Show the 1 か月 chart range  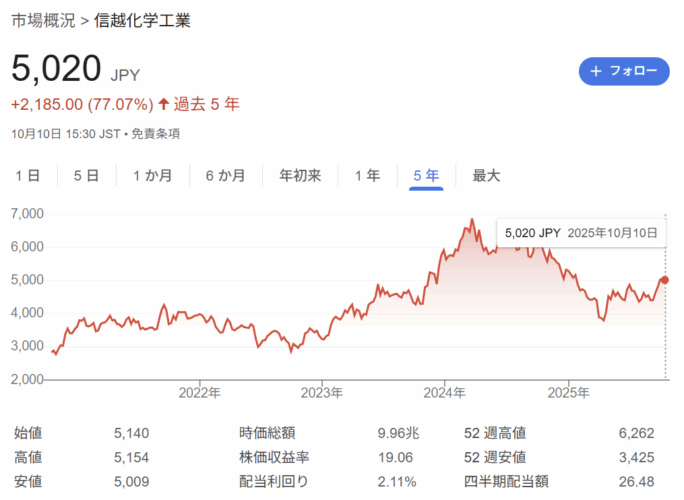153,176
